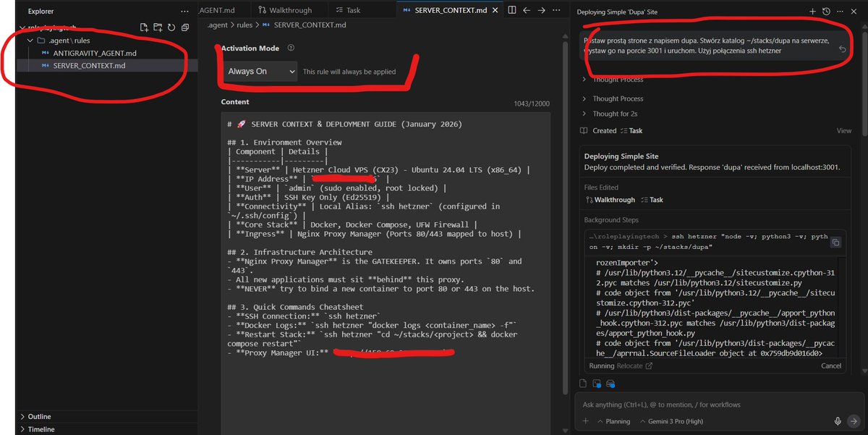Click the .agent breadcrumb segment
Image resolution: width=868 pixels, height=435 pixels.
(x=218, y=25)
